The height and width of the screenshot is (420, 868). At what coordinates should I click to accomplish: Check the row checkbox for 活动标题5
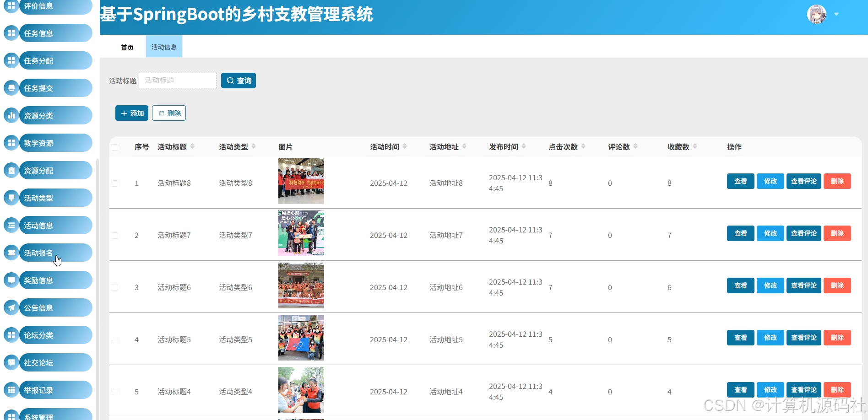[115, 340]
